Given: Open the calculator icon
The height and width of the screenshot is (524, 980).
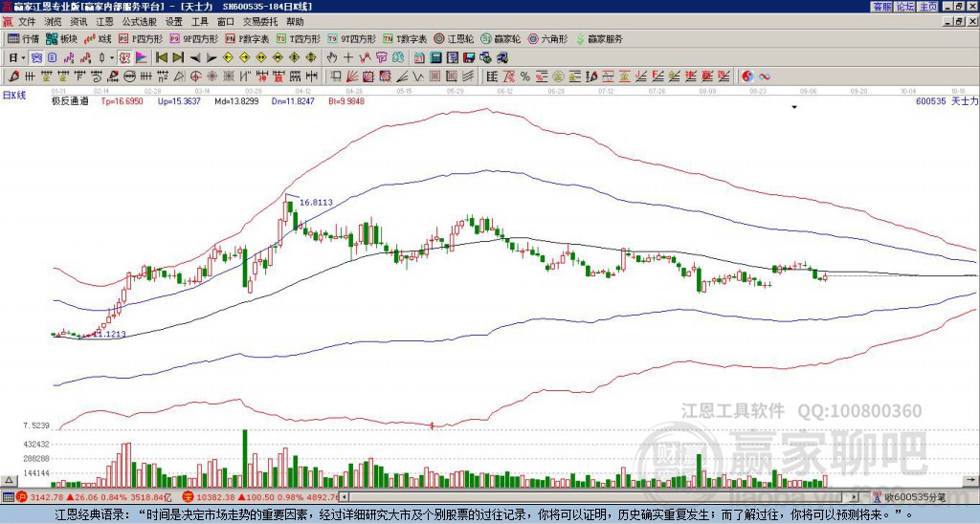Looking at the screenshot, I should point(435,57).
